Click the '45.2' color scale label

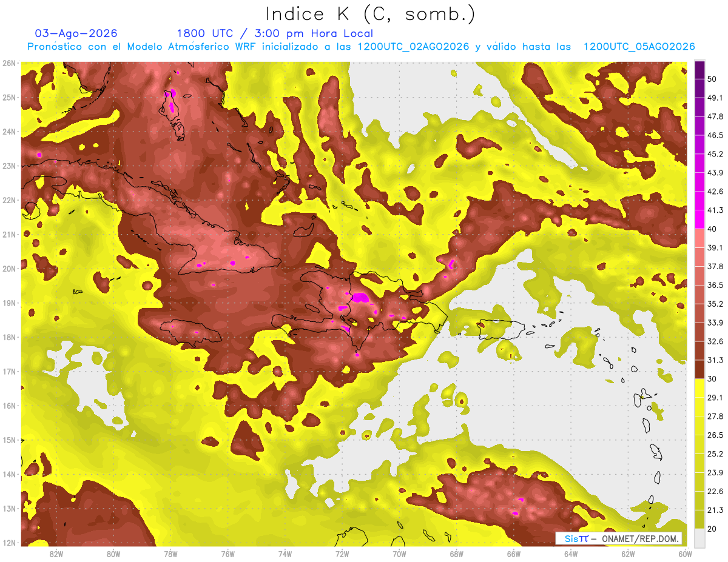(x=715, y=154)
